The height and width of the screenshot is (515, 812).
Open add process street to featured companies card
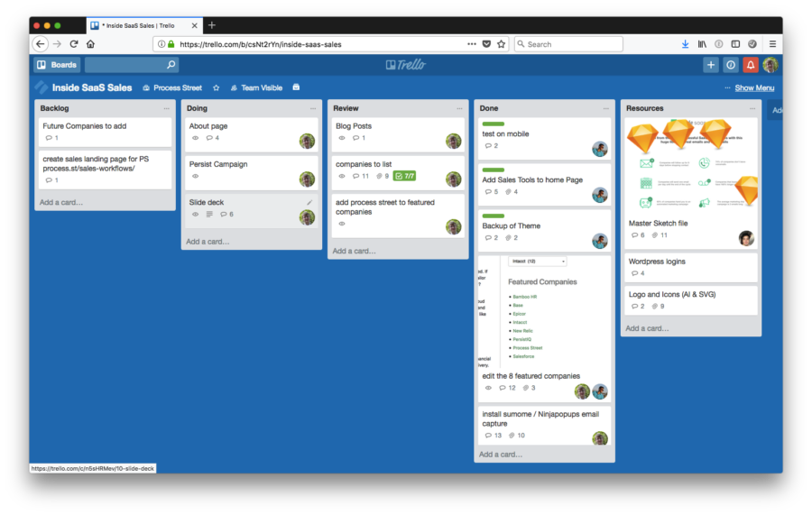(x=398, y=216)
